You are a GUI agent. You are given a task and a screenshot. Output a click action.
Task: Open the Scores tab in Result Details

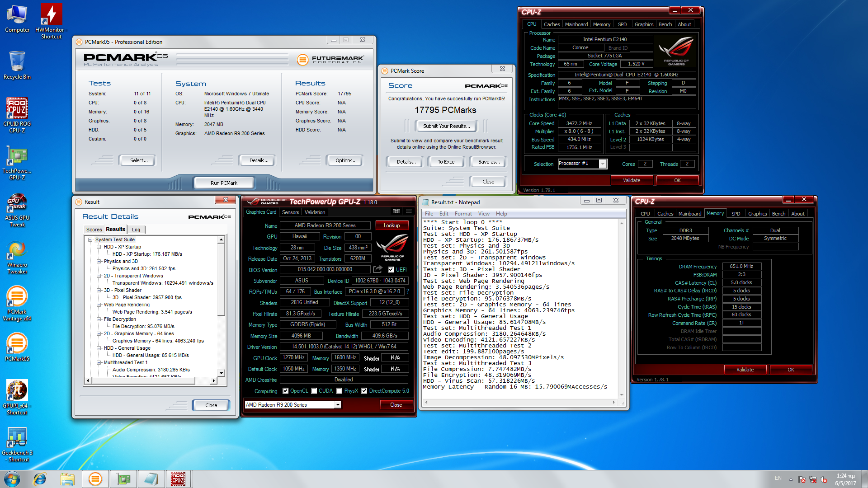click(94, 230)
